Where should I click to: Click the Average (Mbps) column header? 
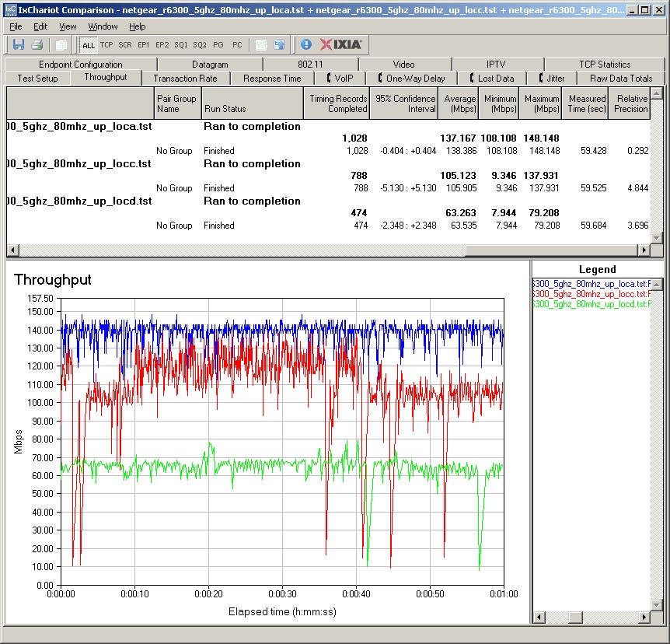(x=458, y=103)
